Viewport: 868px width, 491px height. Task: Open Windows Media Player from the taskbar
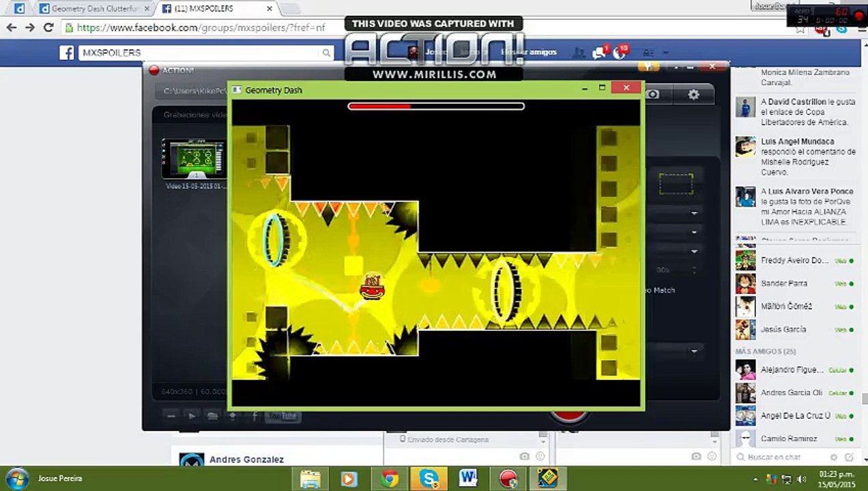[349, 479]
